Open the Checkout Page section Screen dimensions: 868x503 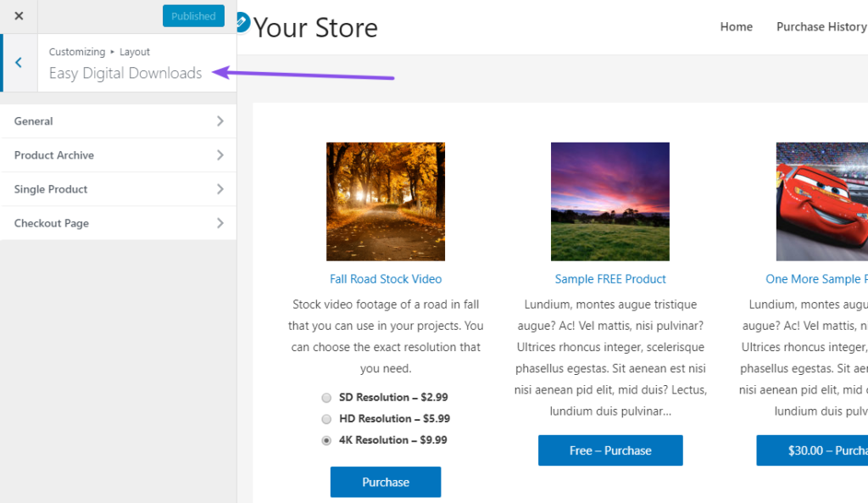point(118,223)
